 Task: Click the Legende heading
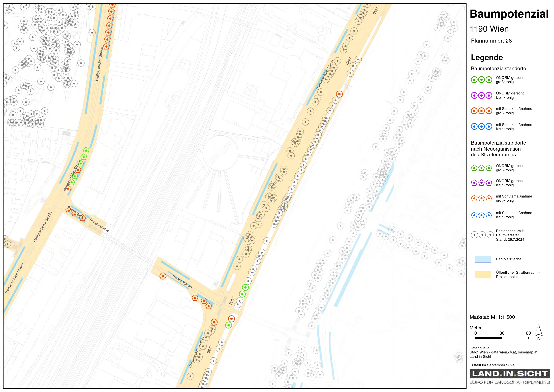pos(487,58)
